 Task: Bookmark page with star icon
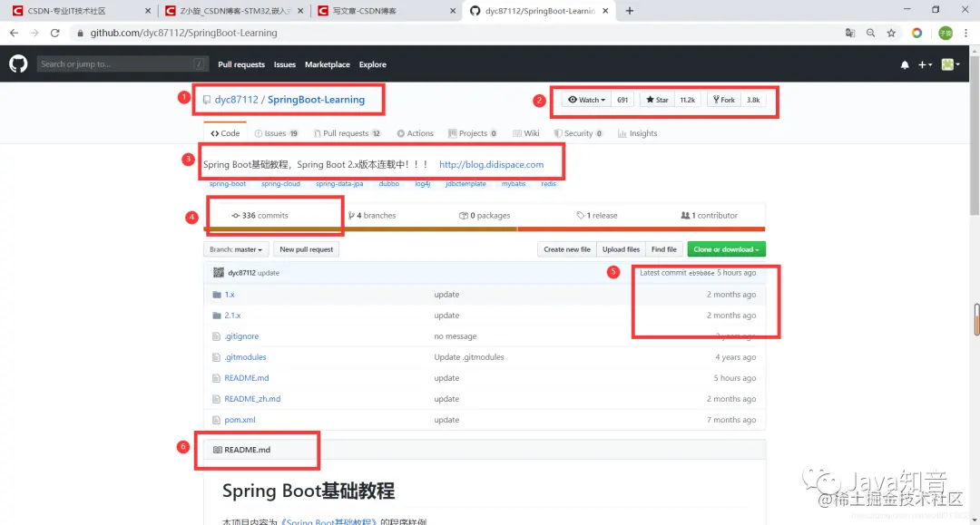pos(891,33)
